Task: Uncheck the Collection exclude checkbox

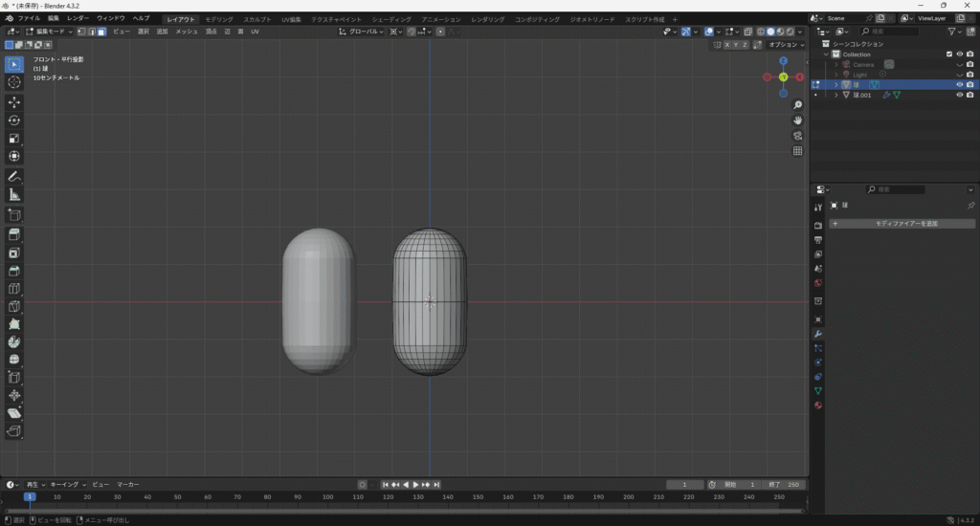Action: (x=949, y=55)
